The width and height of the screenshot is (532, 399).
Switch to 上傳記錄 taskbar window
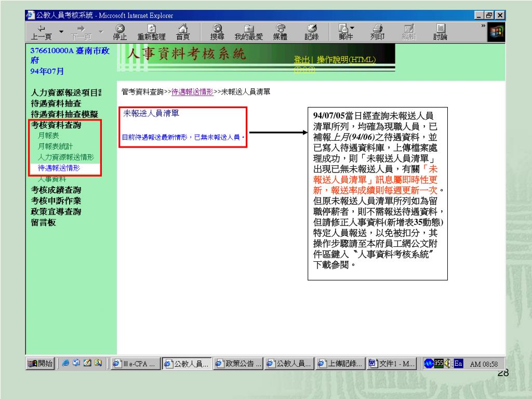click(341, 364)
